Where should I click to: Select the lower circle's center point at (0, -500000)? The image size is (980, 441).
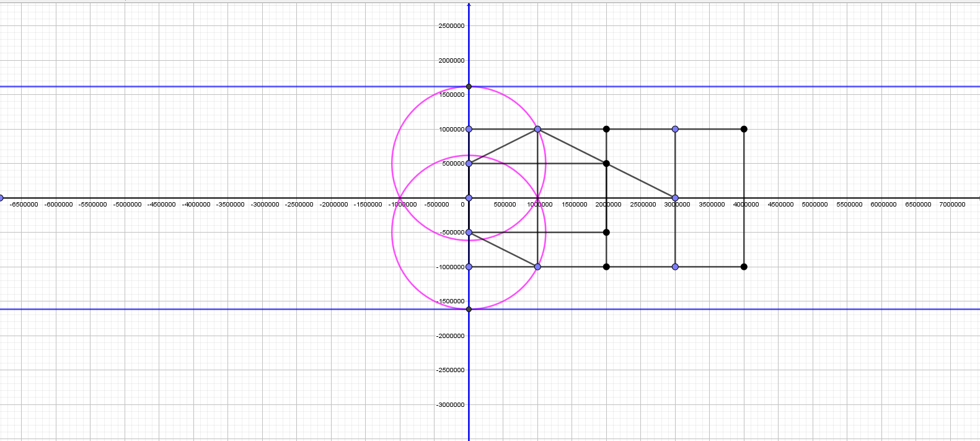click(469, 233)
